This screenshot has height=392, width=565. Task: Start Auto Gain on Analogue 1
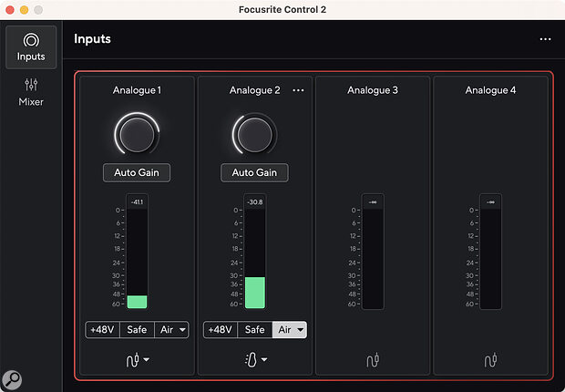tap(137, 172)
